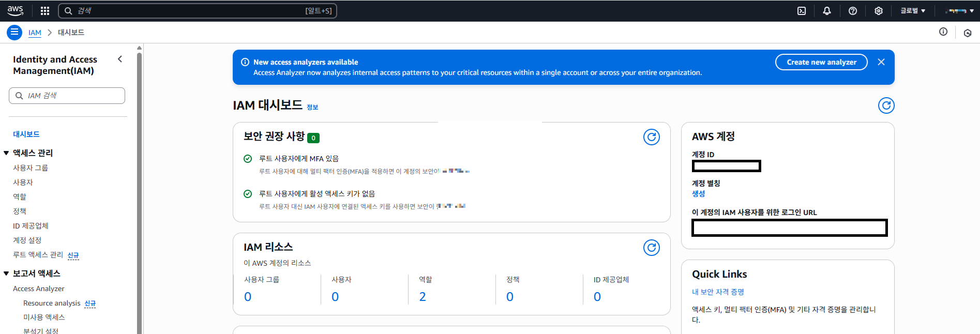
Task: Open ID 제공업체 in side navigation
Action: pos(31,226)
